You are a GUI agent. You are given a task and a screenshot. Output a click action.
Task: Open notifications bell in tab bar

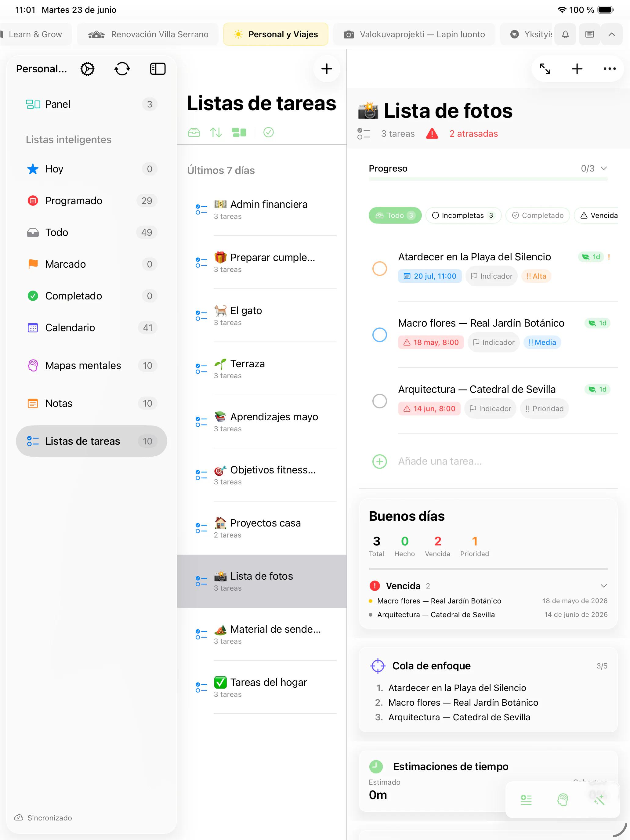(x=565, y=34)
